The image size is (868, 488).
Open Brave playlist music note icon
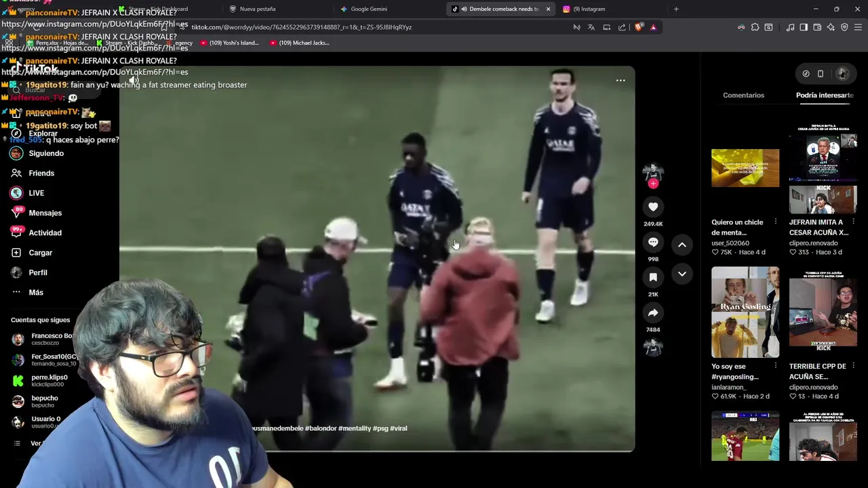point(790,27)
